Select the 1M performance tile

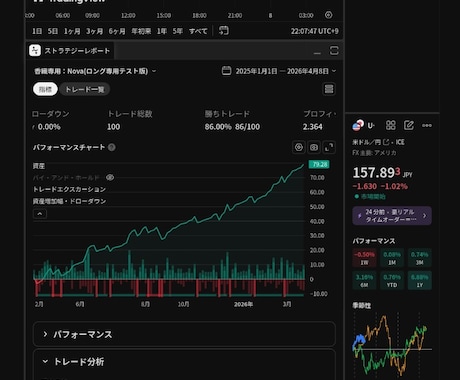[392, 258]
